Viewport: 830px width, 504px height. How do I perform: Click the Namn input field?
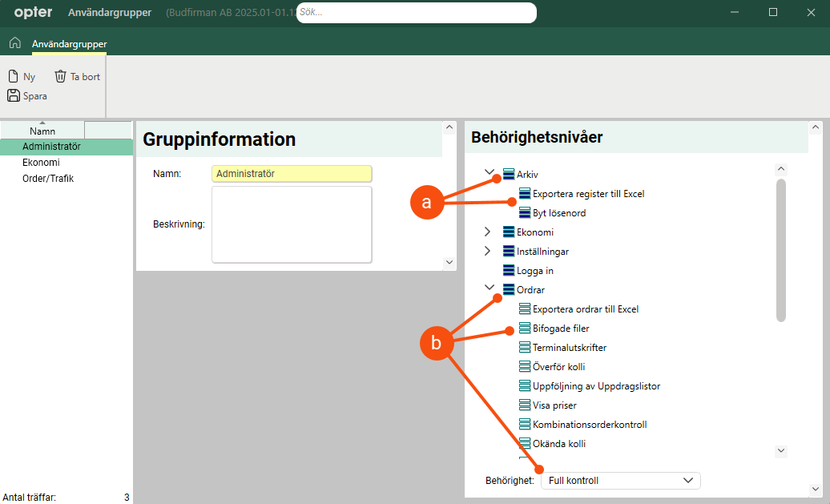point(292,173)
